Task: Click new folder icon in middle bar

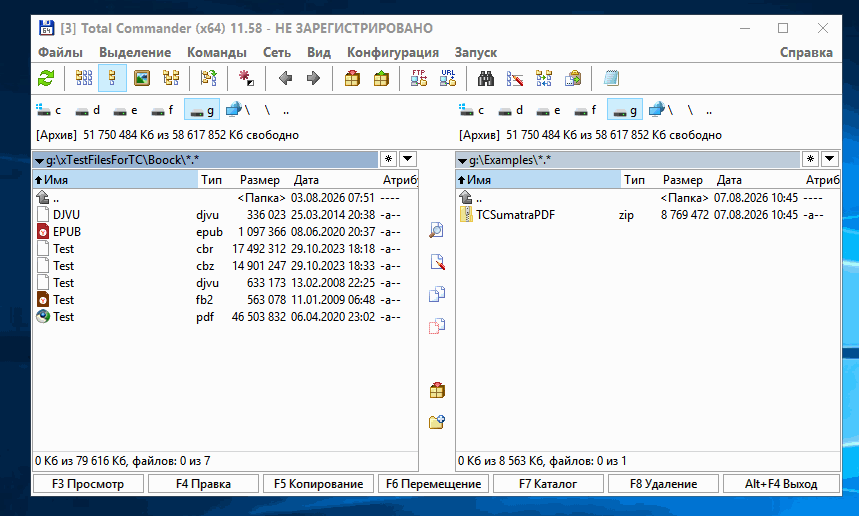Action: (437, 422)
